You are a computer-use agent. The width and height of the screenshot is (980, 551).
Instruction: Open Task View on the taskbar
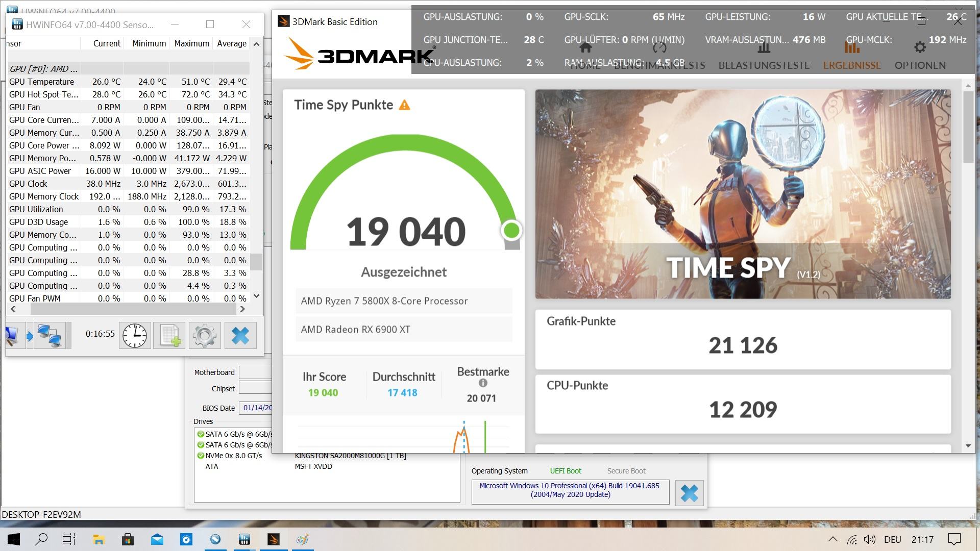click(x=69, y=539)
